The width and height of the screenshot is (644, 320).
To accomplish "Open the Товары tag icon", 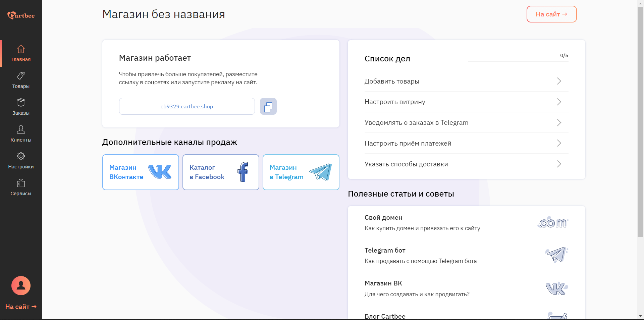I will 21,76.
